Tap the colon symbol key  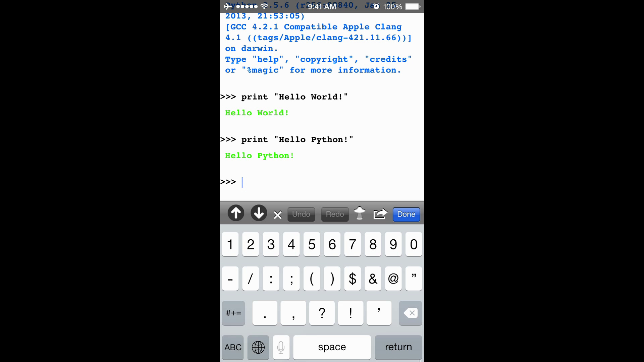[x=271, y=279]
